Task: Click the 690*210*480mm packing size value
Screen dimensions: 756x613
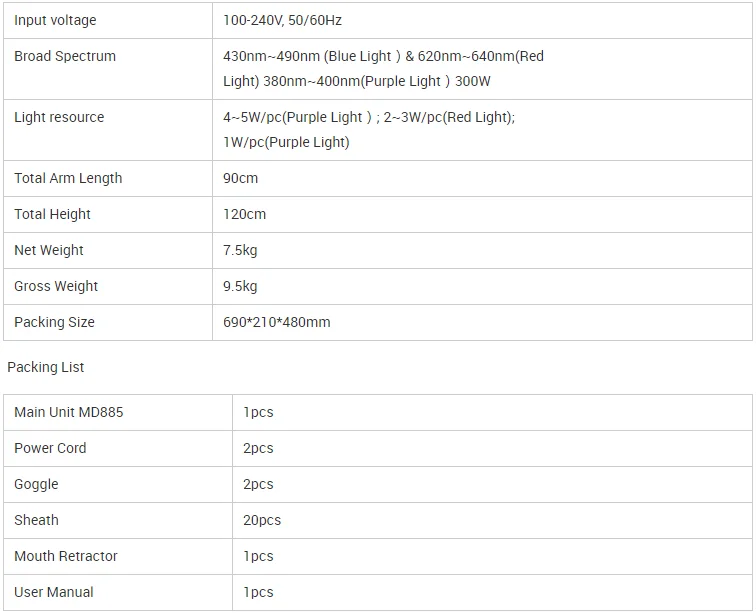Action: point(277,322)
